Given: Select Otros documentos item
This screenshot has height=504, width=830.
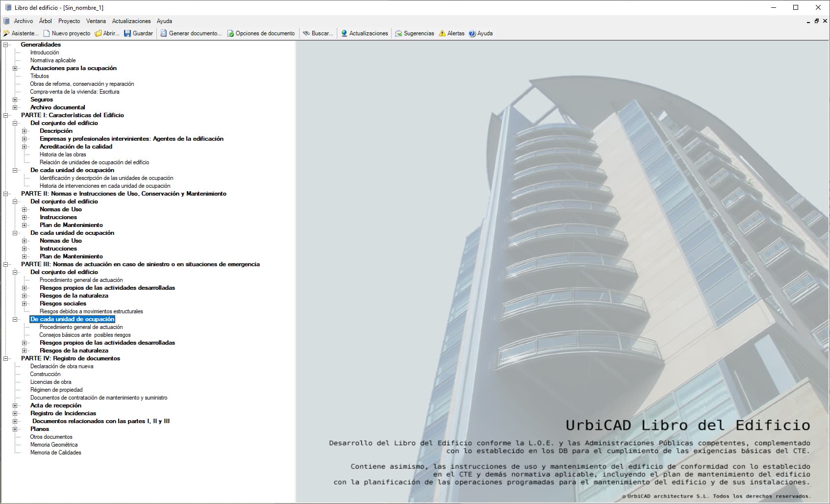Looking at the screenshot, I should click(x=51, y=437).
